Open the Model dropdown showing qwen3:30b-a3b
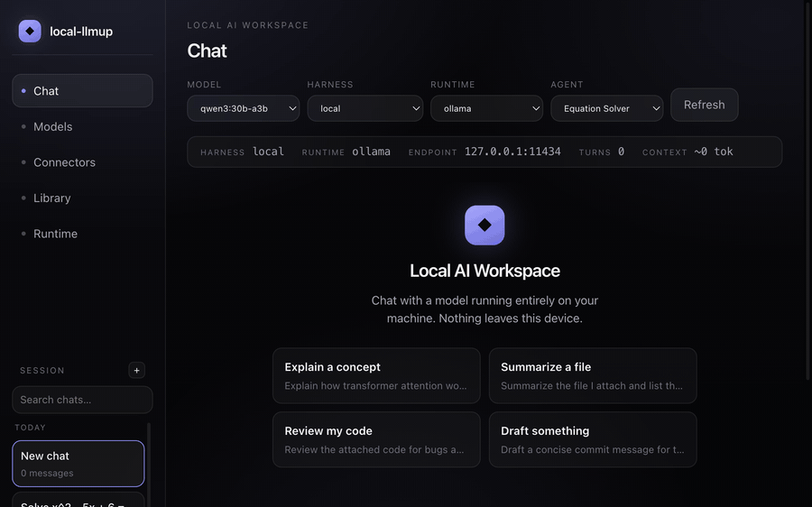 pyautogui.click(x=244, y=108)
